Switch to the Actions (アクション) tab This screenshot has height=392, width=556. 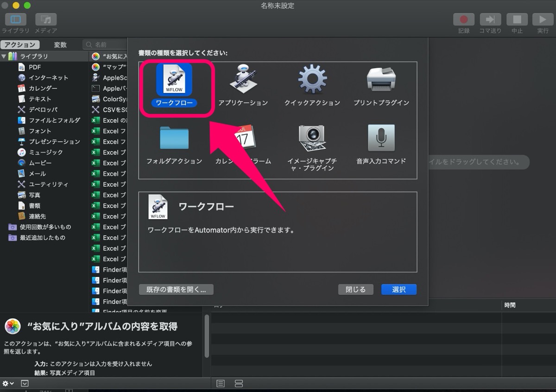(x=20, y=45)
